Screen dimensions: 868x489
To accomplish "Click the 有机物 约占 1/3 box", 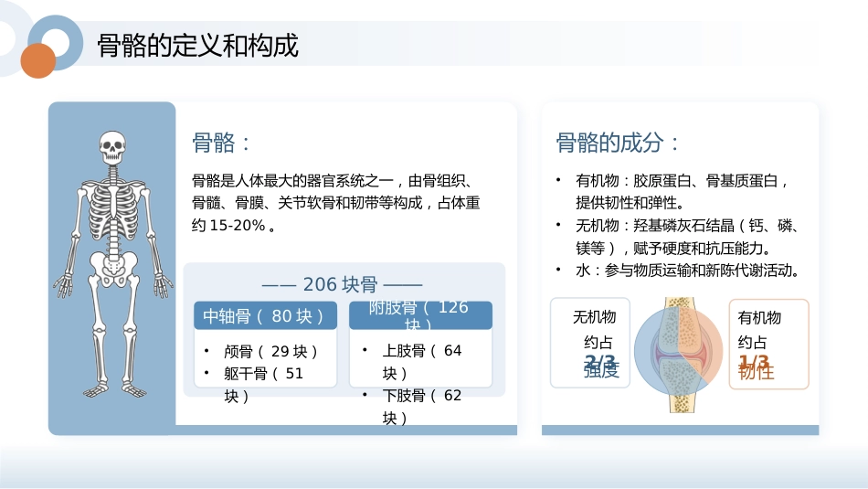I will point(769,344).
